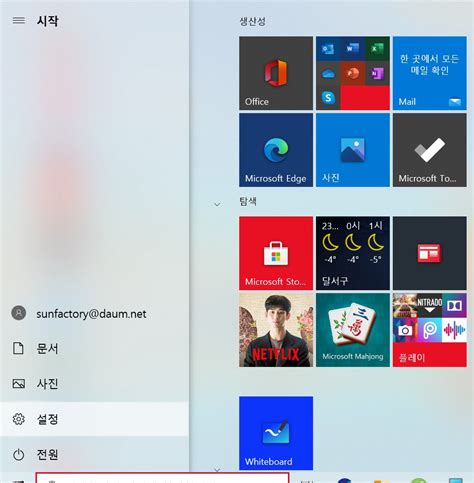
Task: Open the Office tile
Action: [276, 73]
